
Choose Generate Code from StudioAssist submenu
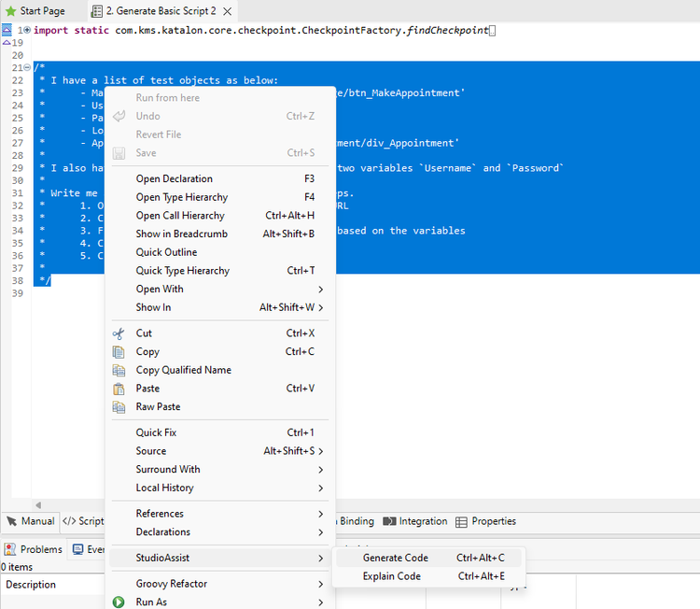coord(396,558)
